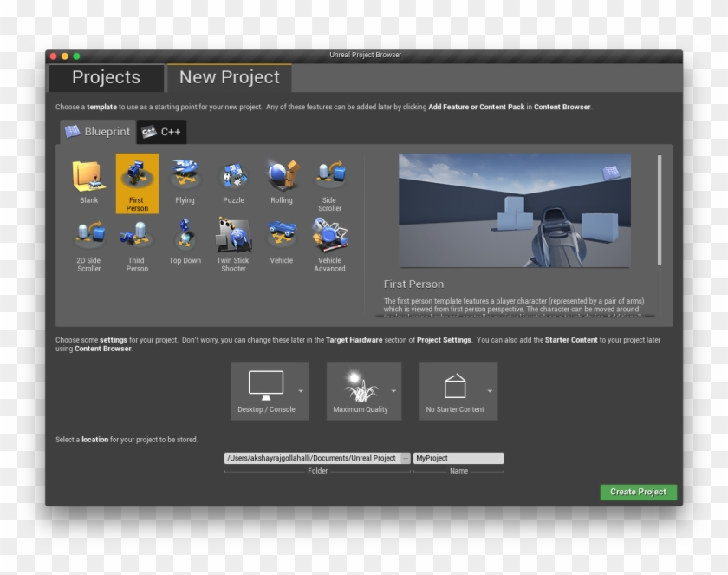Click the project Folder path field
728x575 pixels.
312,458
